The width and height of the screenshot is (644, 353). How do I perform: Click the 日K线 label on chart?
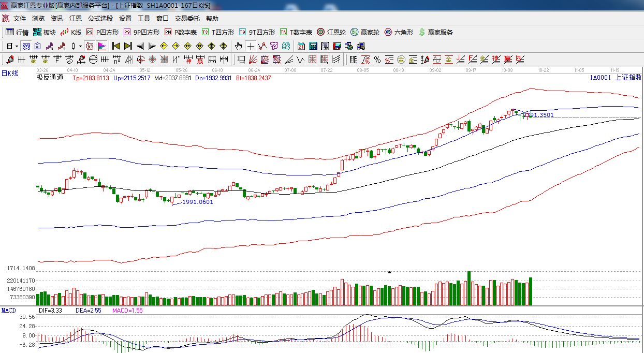[9, 73]
